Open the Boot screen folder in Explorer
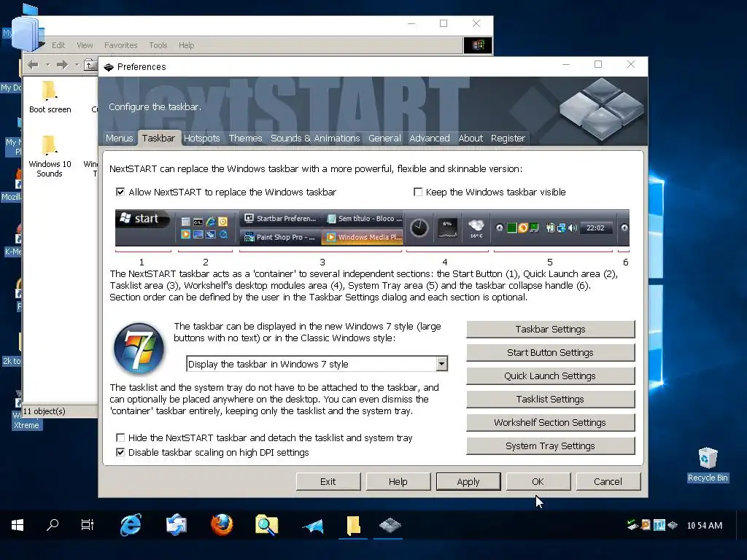The height and width of the screenshot is (560, 747). point(50,98)
